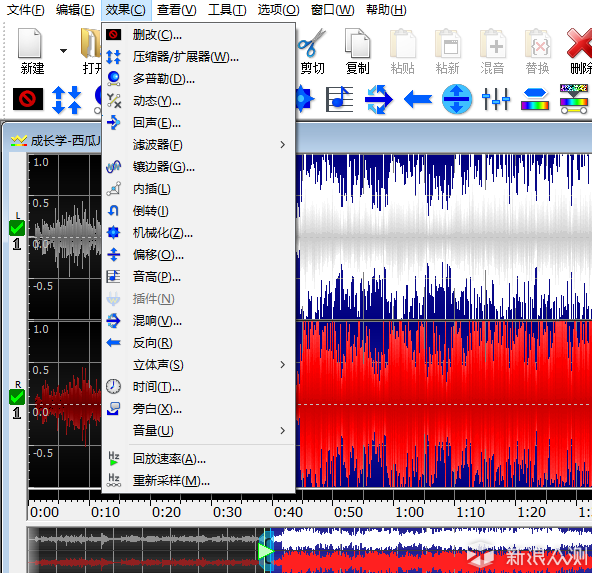Toggle the right channel R checkbox
Image resolution: width=592 pixels, height=573 pixels.
pyautogui.click(x=17, y=397)
